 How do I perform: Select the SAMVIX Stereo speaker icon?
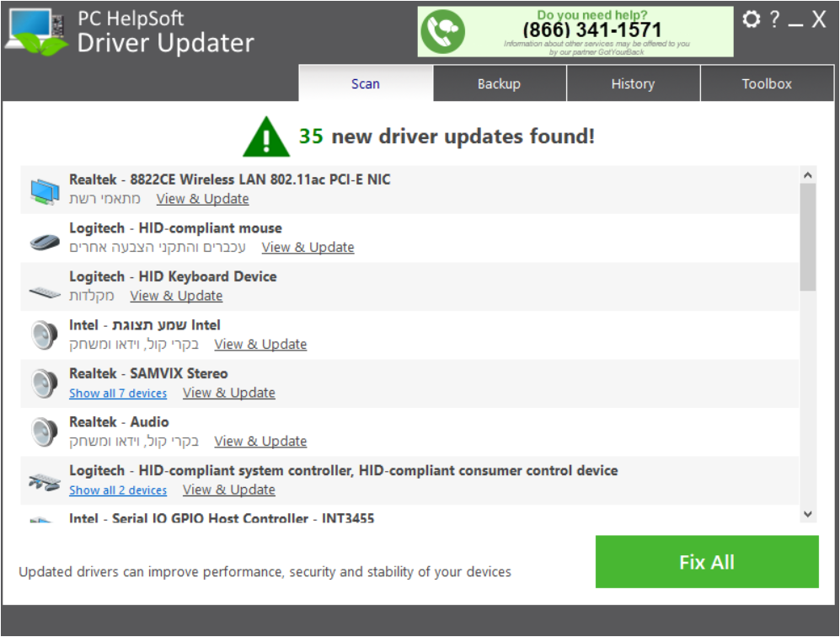click(x=44, y=383)
